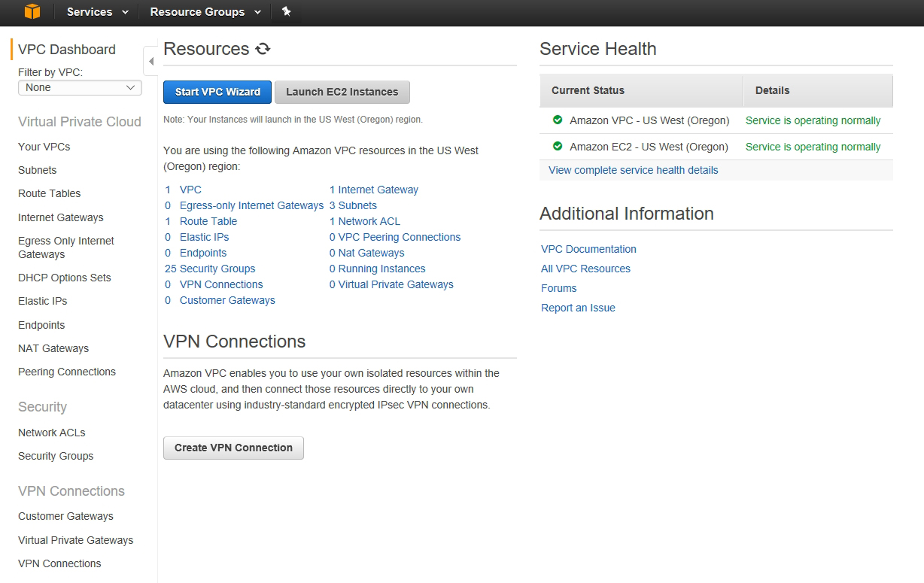Image resolution: width=924 pixels, height=583 pixels.
Task: Open DHCP Options Sets in sidebar
Action: [x=65, y=278]
